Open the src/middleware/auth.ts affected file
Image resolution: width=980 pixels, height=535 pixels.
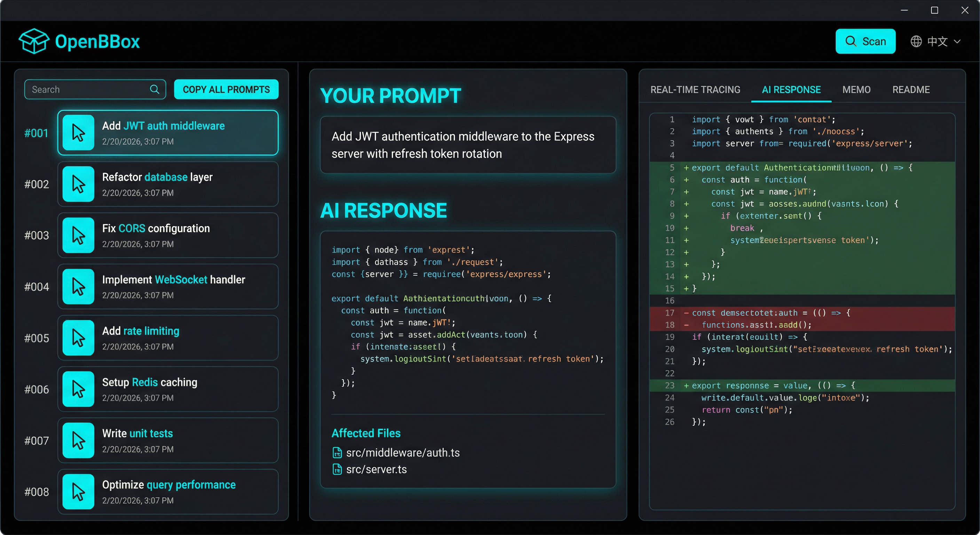tap(403, 453)
